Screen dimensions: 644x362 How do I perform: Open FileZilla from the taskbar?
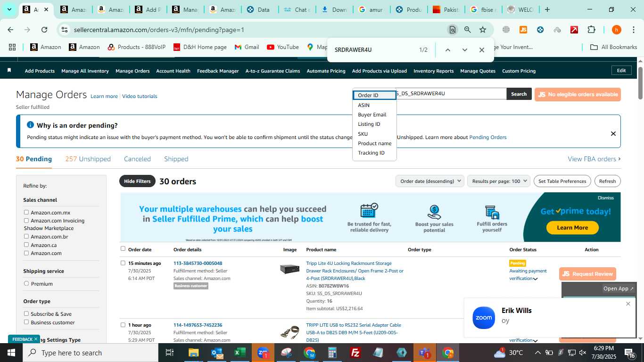[355, 353]
